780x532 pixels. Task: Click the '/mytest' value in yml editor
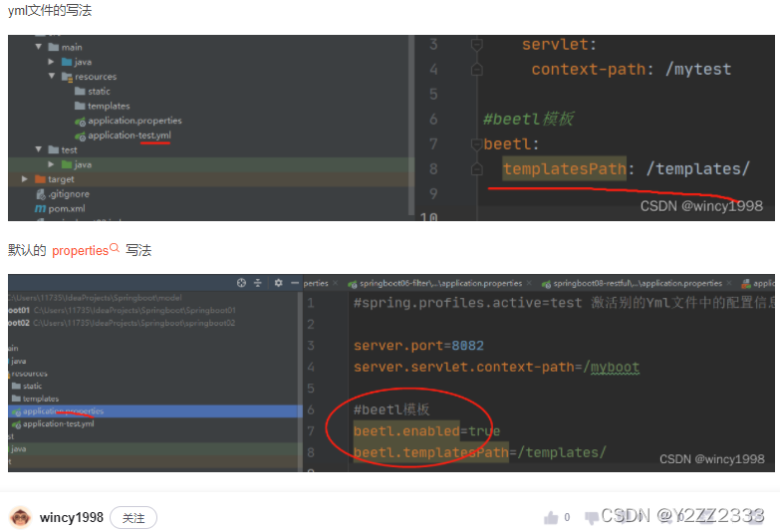pos(698,69)
